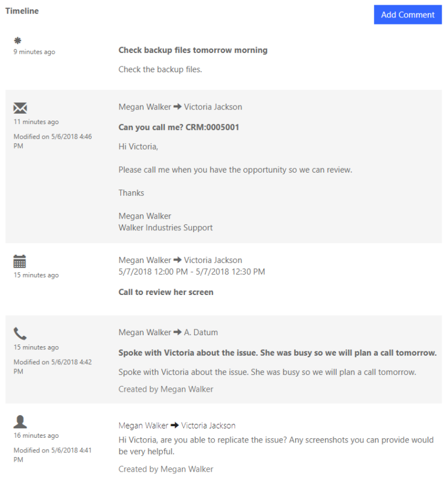Select Victoria Jackson link in the post entry
Viewport: 448px width, 478px height.
click(209, 426)
